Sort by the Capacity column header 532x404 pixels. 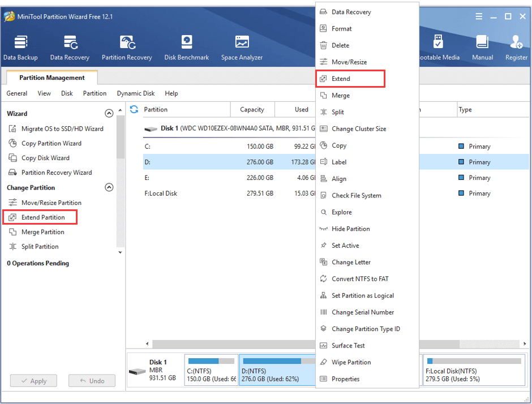click(x=252, y=109)
